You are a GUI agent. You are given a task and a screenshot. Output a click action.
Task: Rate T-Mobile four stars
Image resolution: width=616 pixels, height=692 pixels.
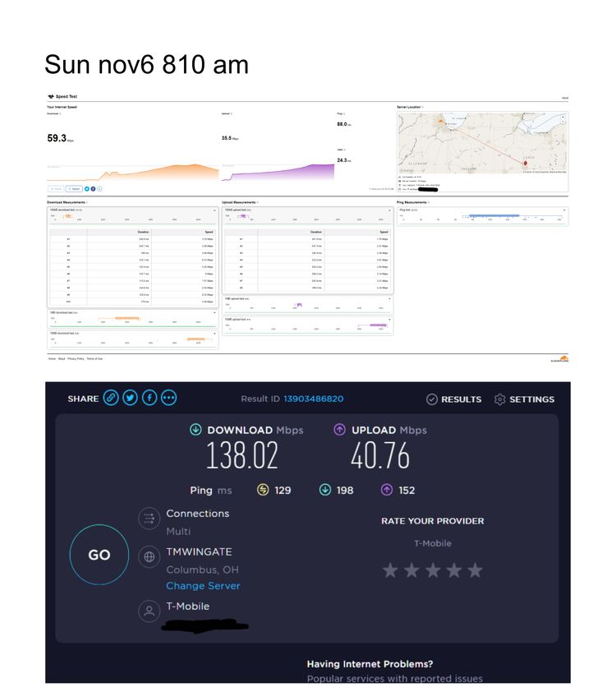(453, 570)
